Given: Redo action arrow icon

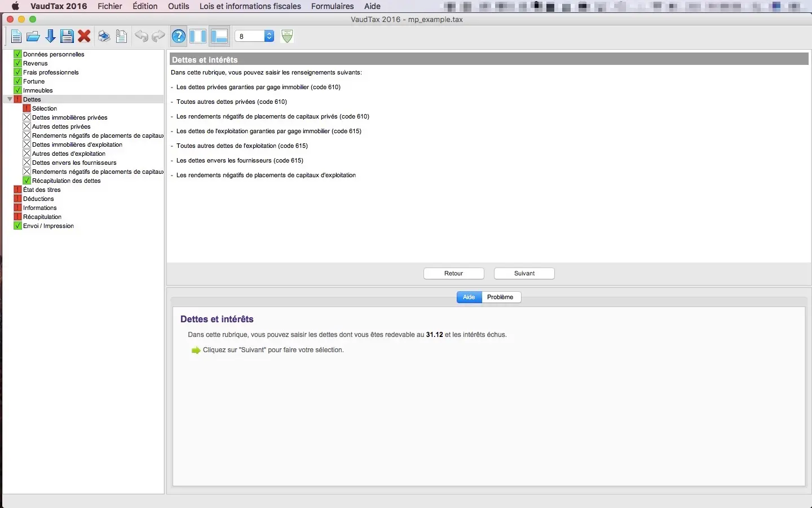Looking at the screenshot, I should point(158,37).
